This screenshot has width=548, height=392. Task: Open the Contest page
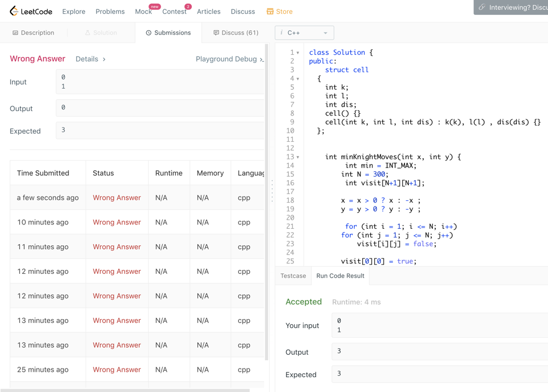click(174, 11)
